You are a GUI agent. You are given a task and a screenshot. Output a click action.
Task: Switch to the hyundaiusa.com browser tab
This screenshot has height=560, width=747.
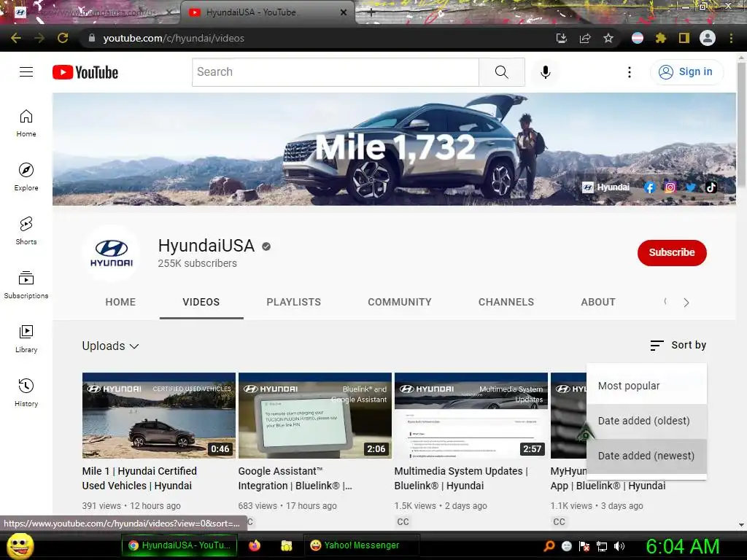[90, 12]
